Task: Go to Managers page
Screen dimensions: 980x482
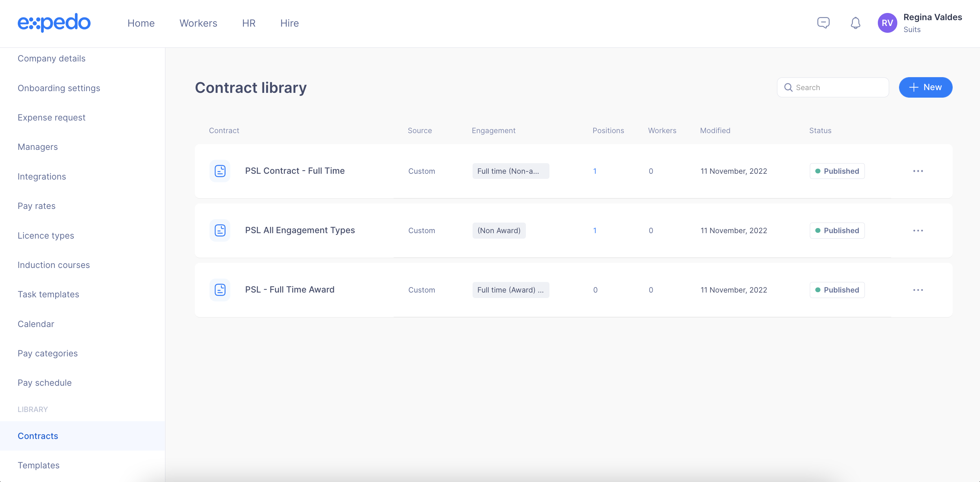Action: (38, 147)
